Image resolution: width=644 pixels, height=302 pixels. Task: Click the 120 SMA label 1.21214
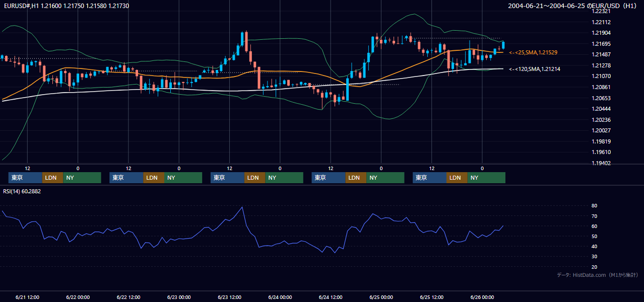click(535, 69)
